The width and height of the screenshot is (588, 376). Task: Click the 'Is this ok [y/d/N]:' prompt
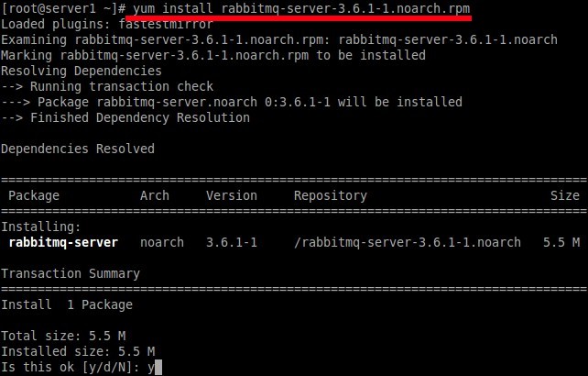click(x=72, y=368)
